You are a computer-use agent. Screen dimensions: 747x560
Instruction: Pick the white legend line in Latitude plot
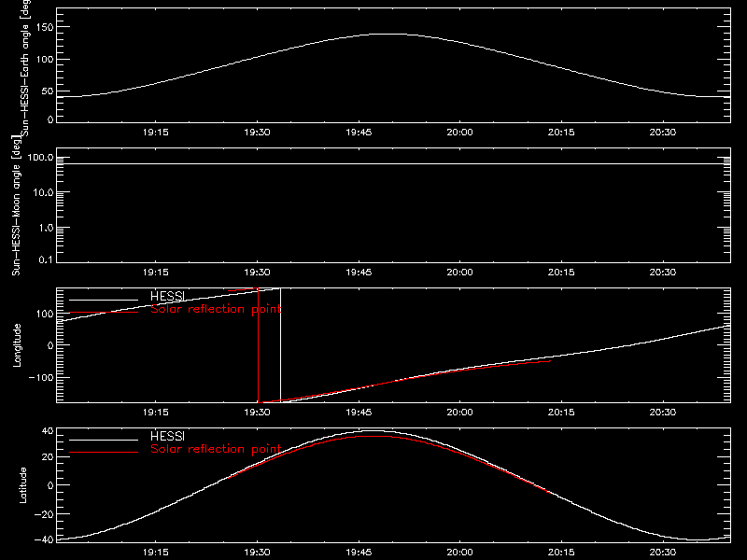coord(104,440)
